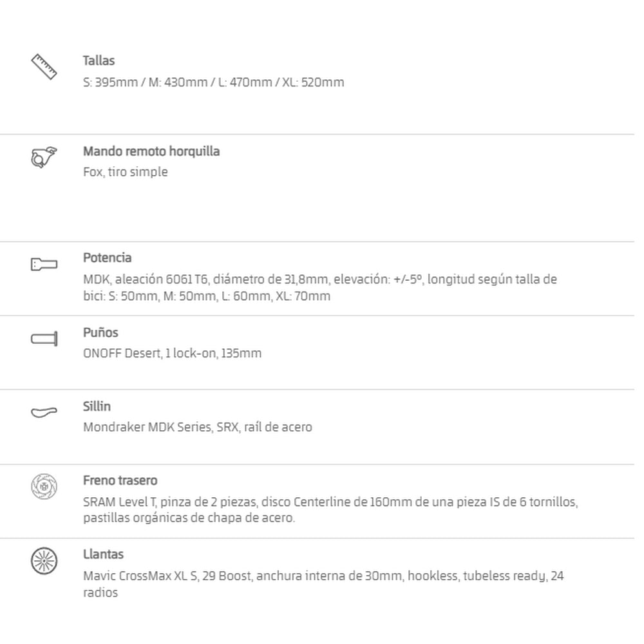Image resolution: width=644 pixels, height=644 pixels.
Task: Click the grip icon beside Puños
Action: point(44,339)
